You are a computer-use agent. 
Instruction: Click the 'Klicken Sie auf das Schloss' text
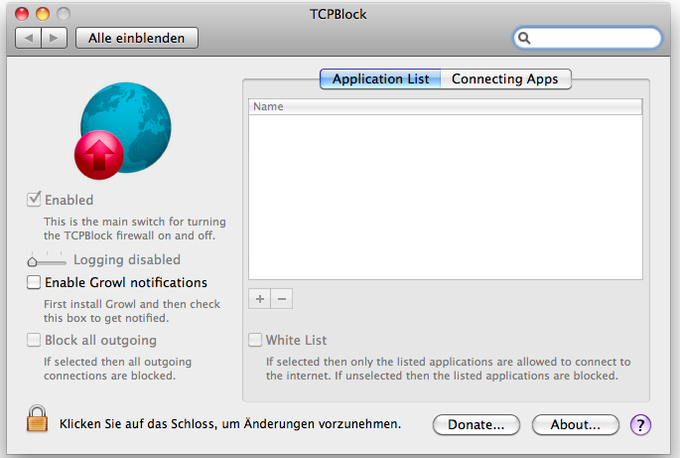(230, 424)
